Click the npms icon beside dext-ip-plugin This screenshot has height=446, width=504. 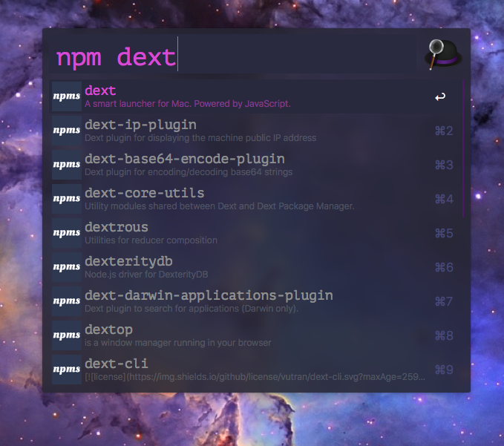tap(67, 131)
